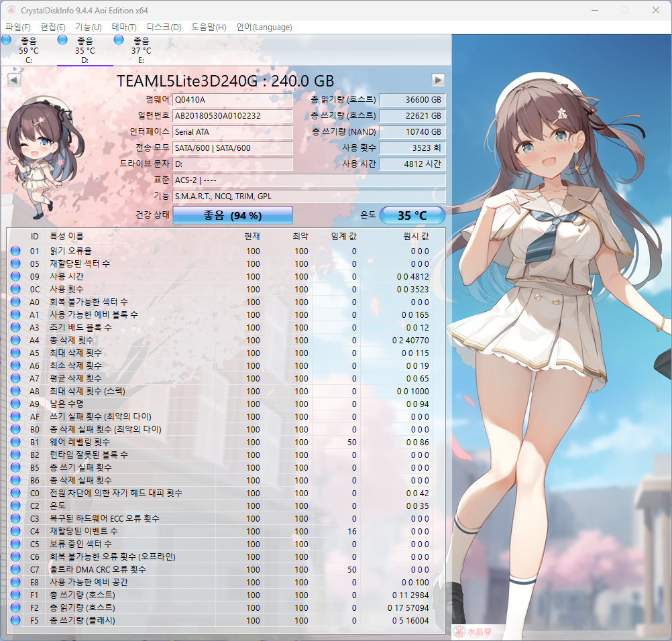Image resolution: width=672 pixels, height=641 pixels.
Task: Click status orb of C0 전원 차단 row
Action: tap(15, 493)
